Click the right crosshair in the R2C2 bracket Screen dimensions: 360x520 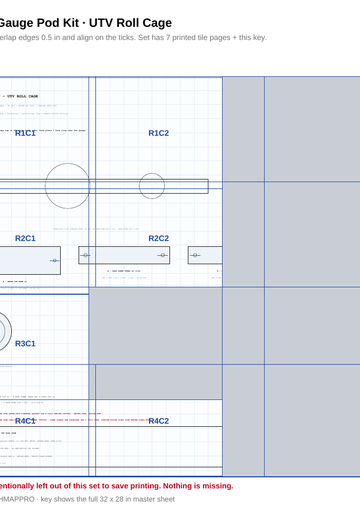pyautogui.click(x=162, y=255)
